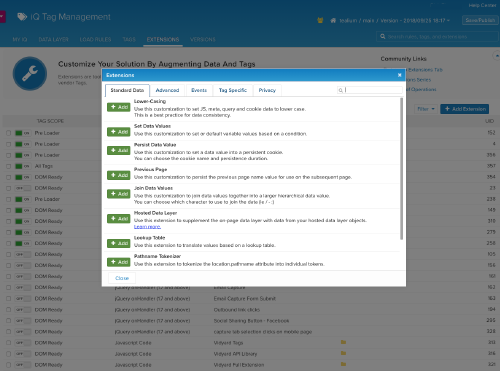Click the iQ Tag Management tag icon
The width and height of the screenshot is (500, 371).
(22, 17)
